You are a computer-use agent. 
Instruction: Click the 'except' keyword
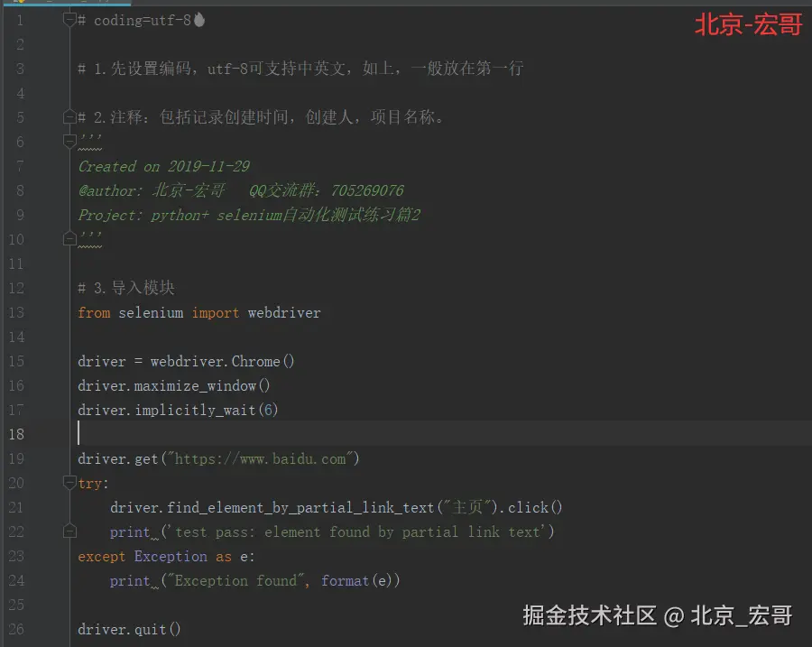[101, 557]
